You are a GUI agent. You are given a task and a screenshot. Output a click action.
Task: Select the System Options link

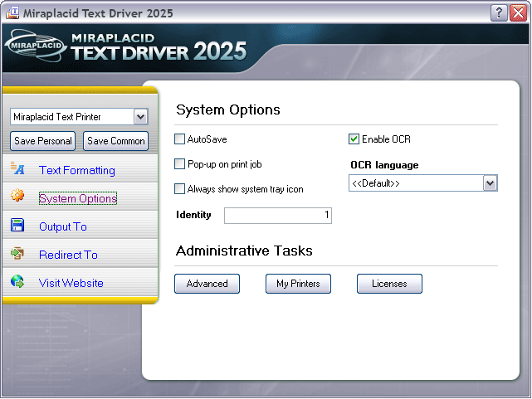point(78,198)
